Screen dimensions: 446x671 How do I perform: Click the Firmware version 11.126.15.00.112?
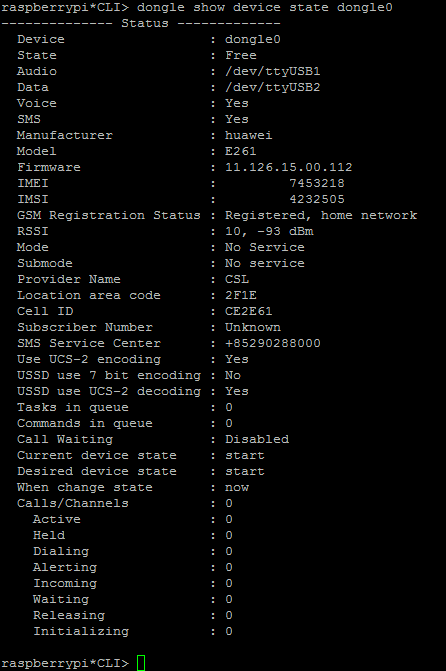click(289, 167)
